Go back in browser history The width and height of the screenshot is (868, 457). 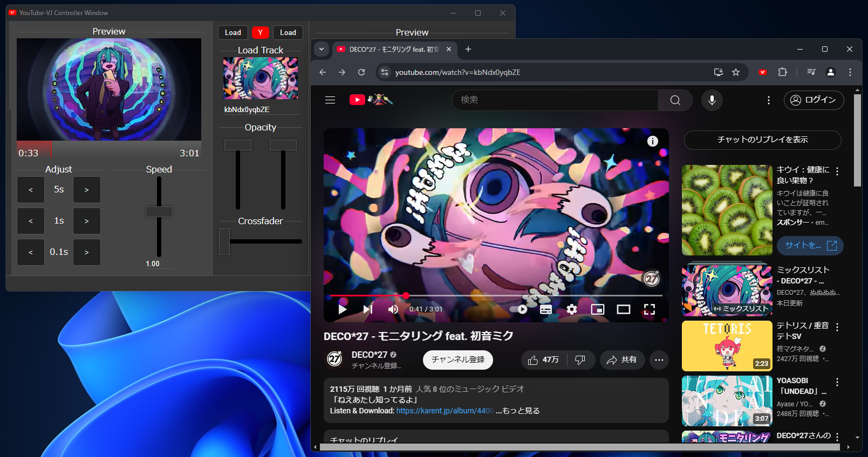pyautogui.click(x=323, y=72)
